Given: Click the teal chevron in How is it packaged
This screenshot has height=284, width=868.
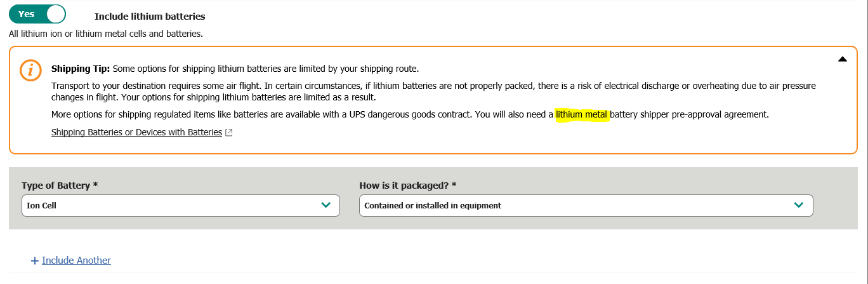Looking at the screenshot, I should [799, 205].
